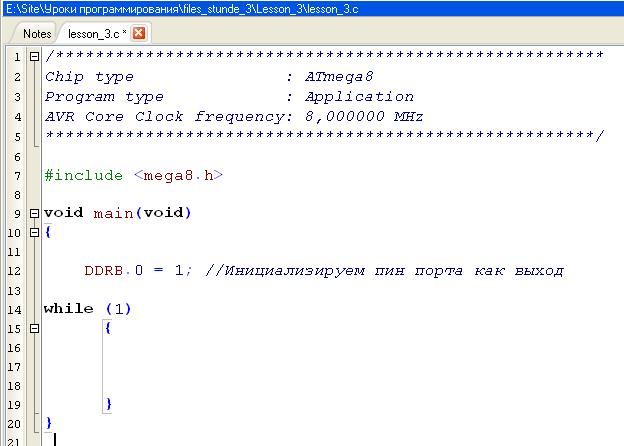
Task: Switch to the Notes tab
Action: click(x=36, y=33)
